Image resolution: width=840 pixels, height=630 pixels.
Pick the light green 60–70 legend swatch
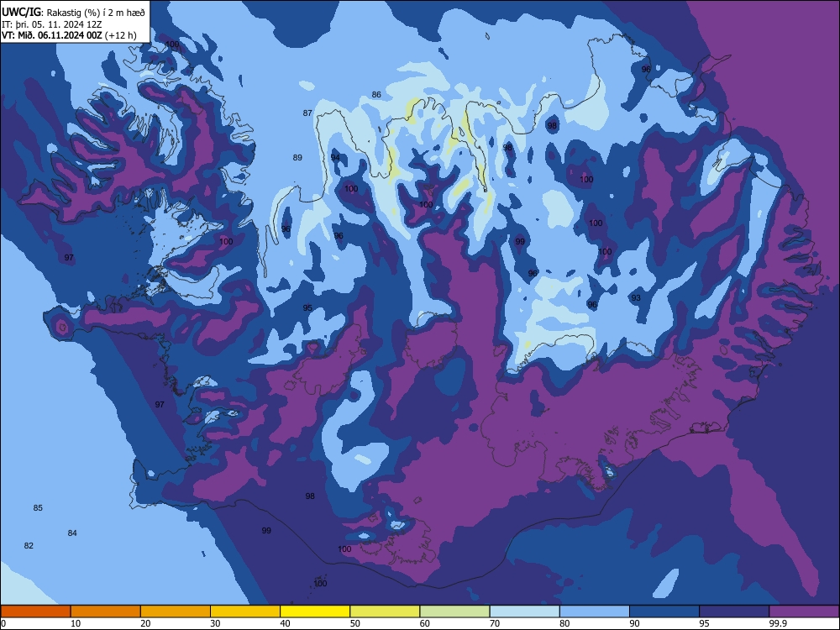coord(454,612)
